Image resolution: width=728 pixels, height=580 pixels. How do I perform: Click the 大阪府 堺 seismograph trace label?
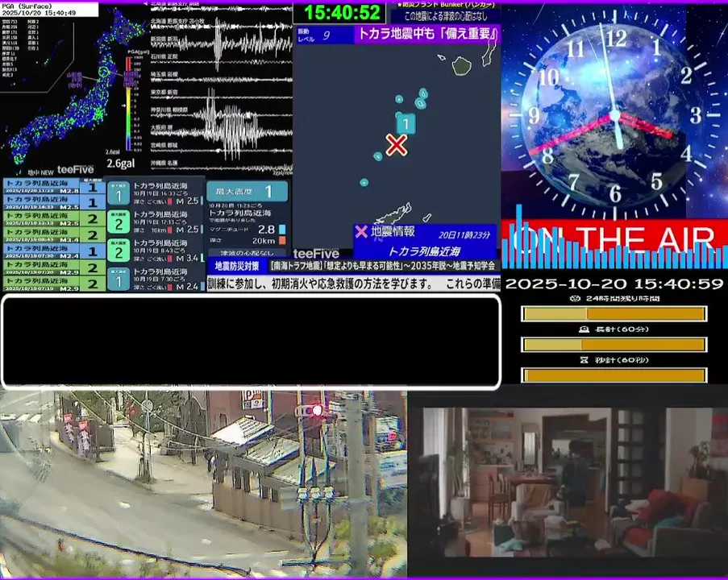pyautogui.click(x=163, y=127)
